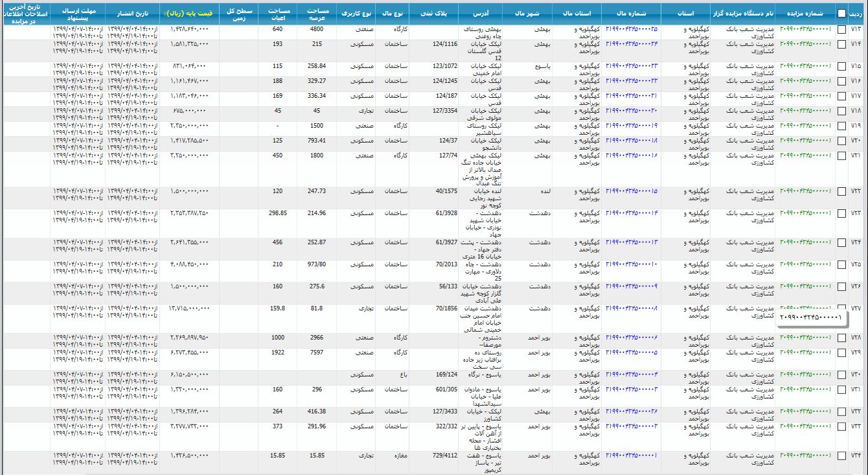Tick row ۷۳۱ checkbox

(841, 390)
